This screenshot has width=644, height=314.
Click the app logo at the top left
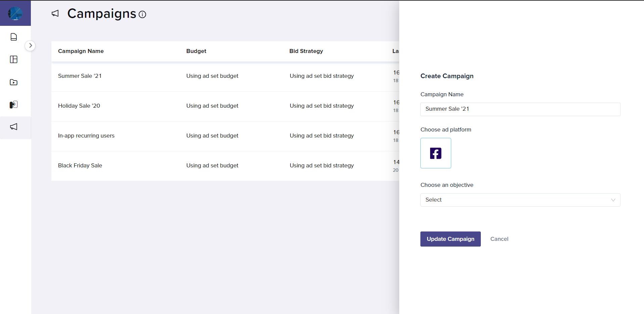click(x=15, y=13)
